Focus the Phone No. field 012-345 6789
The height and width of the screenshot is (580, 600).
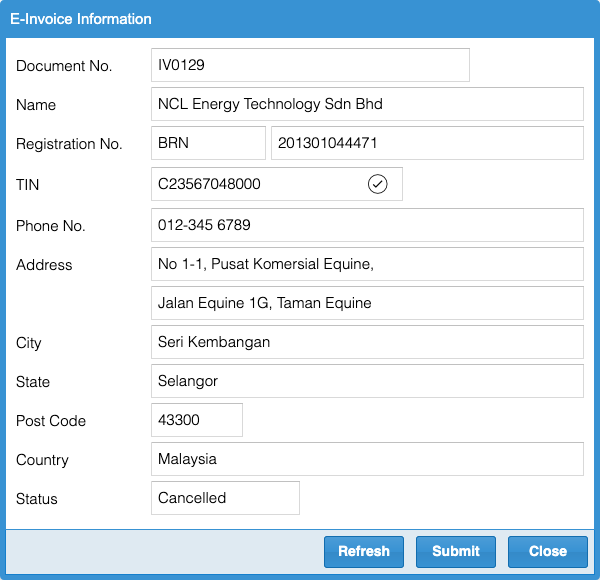(x=367, y=225)
